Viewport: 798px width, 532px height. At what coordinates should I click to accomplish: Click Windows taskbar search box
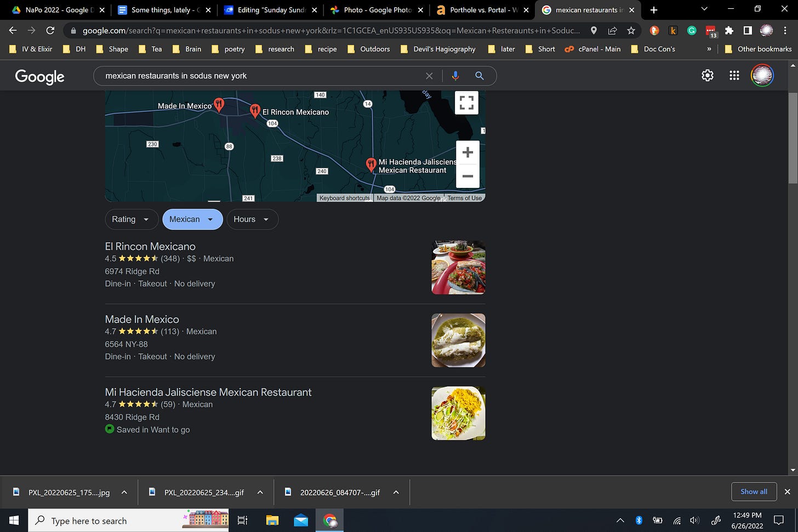click(x=128, y=520)
